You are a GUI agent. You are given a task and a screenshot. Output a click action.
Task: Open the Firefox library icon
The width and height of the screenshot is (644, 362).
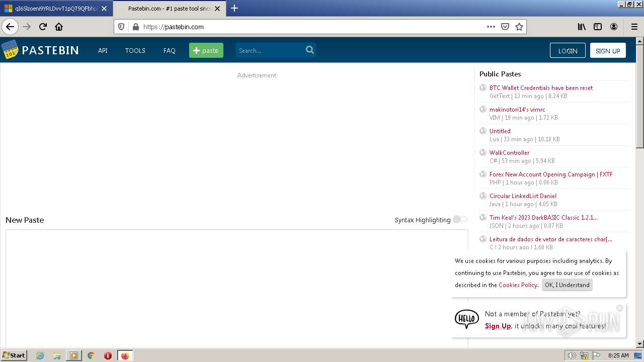(x=582, y=27)
